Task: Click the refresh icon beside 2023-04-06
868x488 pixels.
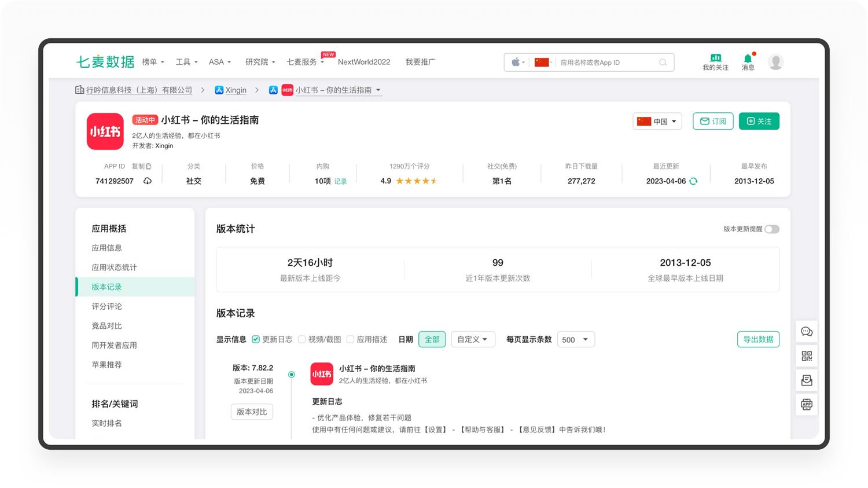Action: click(693, 181)
